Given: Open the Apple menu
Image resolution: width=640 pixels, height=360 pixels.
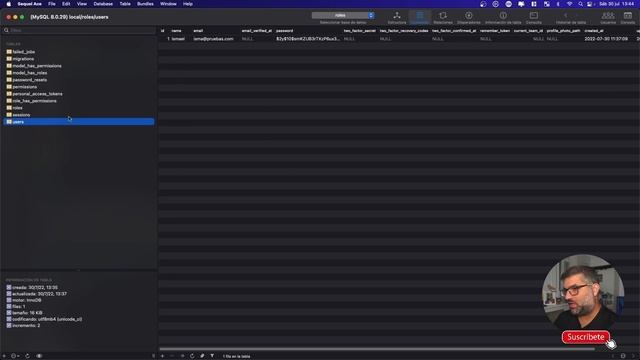Looking at the screenshot, I should pyautogui.click(x=9, y=4).
